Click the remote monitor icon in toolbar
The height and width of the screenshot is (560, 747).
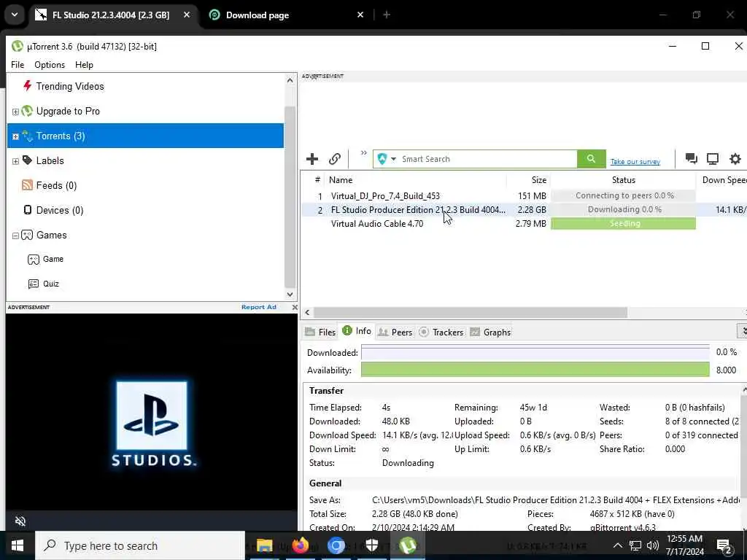click(x=712, y=158)
